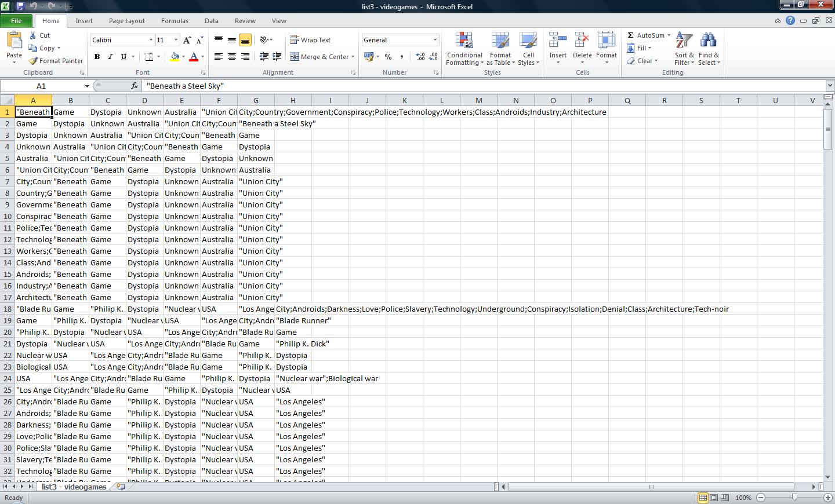
Task: Set Top Align vertical alignment
Action: 219,40
